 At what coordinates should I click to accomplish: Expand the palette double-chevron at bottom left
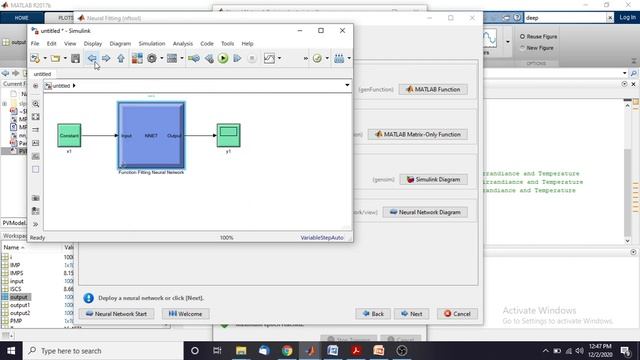pyautogui.click(x=36, y=224)
